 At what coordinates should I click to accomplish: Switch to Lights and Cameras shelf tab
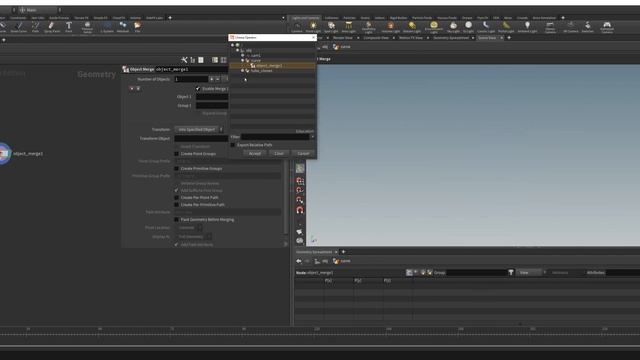click(305, 18)
